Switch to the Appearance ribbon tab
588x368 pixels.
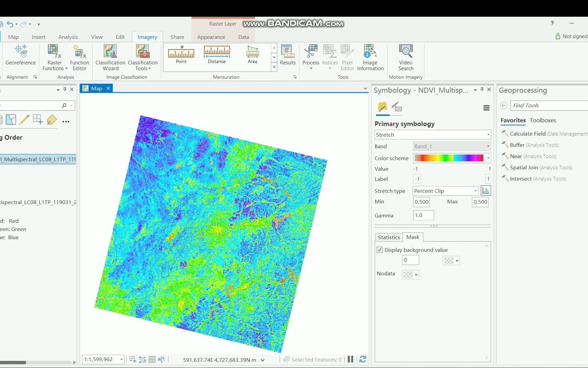(x=211, y=37)
